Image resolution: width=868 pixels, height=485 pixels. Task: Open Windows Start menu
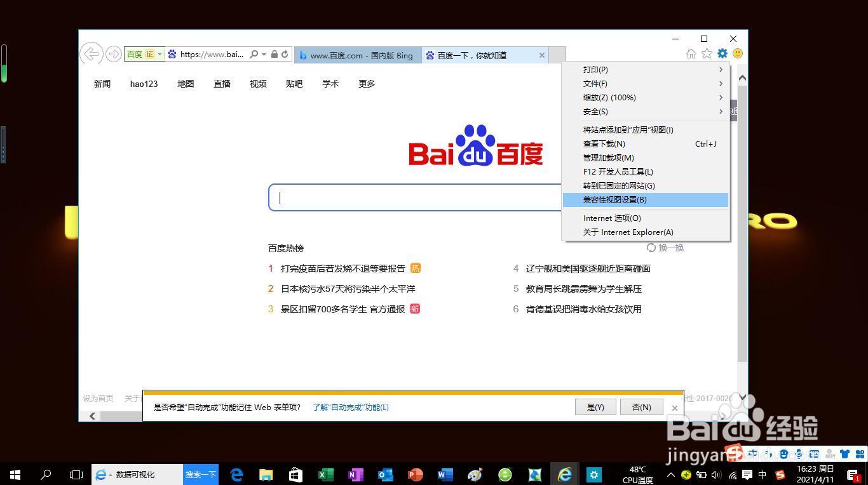[15, 474]
